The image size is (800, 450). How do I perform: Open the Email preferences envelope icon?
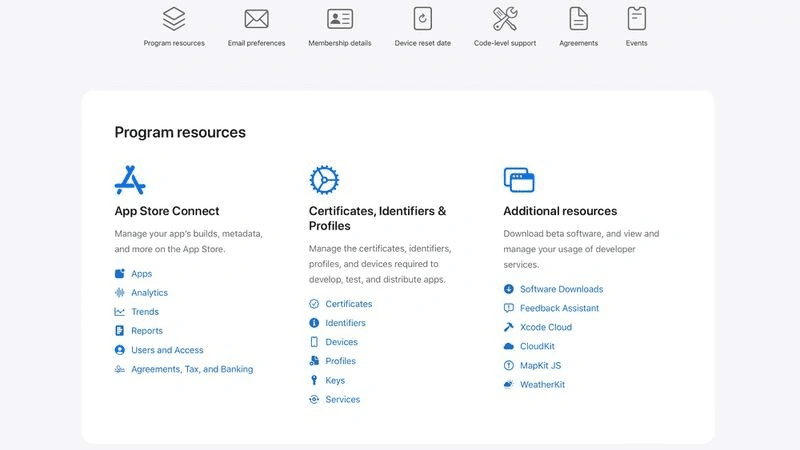256,18
